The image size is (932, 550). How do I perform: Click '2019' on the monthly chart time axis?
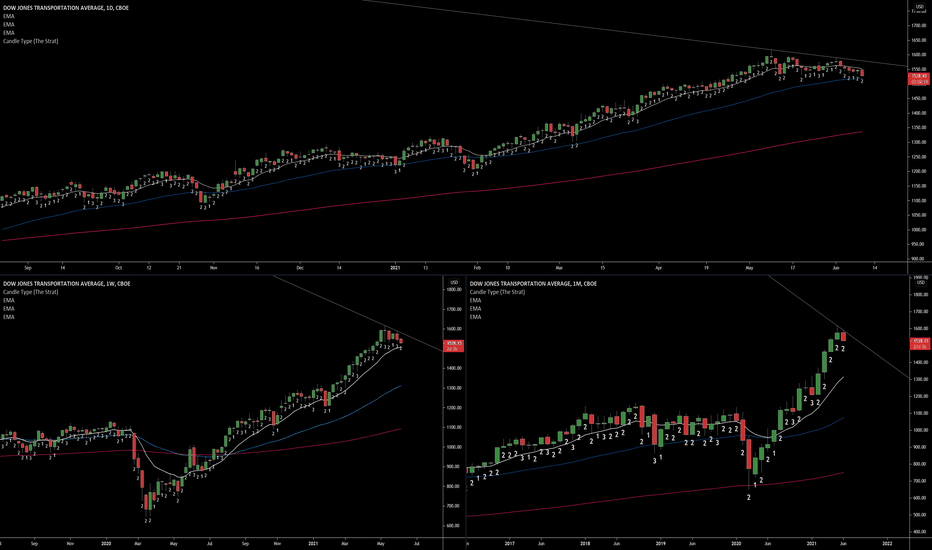660,543
